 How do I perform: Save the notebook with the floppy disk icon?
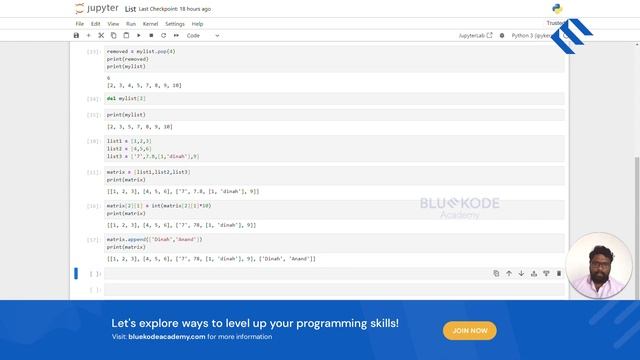pyautogui.click(x=76, y=36)
